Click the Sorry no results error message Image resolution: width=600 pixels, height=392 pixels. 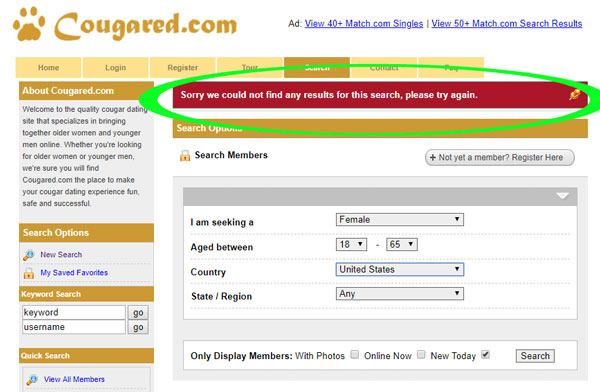[x=329, y=95]
